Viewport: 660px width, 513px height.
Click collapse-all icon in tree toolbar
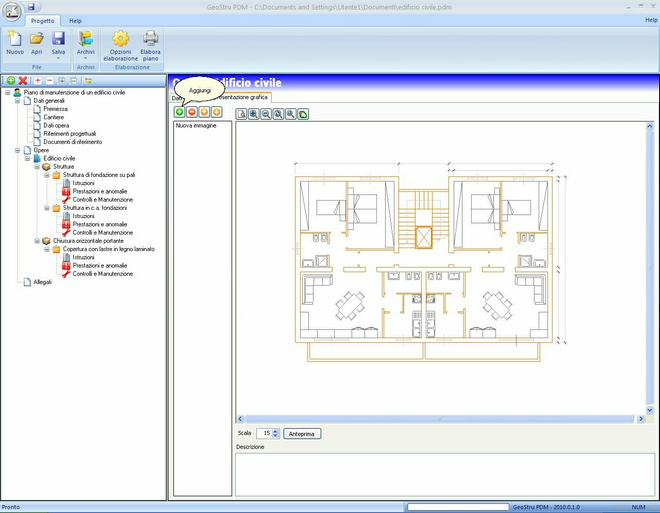(74, 80)
